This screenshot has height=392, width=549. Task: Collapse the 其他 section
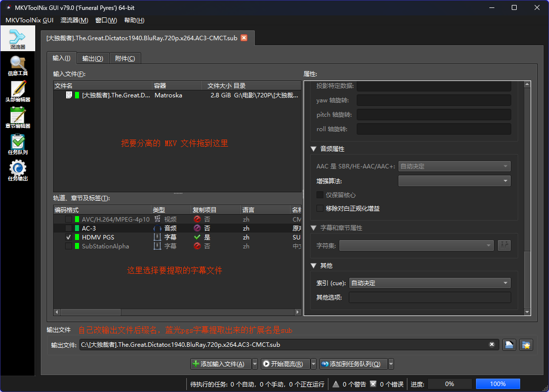314,266
